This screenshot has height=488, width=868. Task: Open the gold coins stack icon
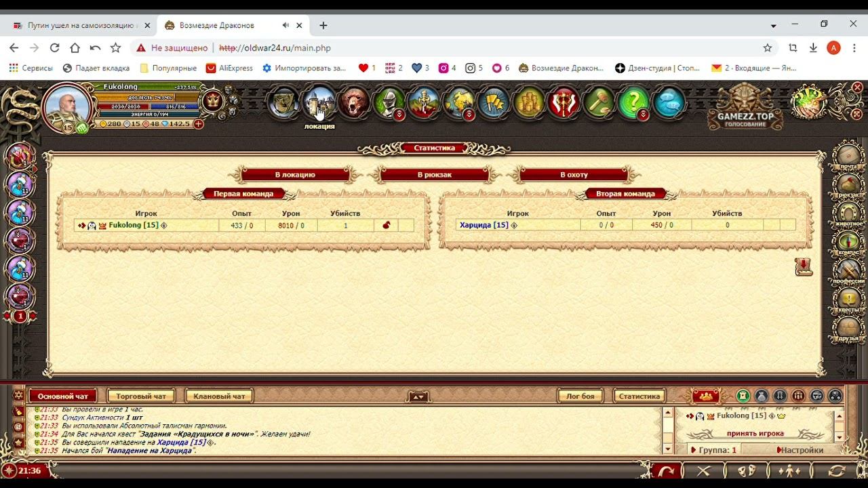point(529,103)
